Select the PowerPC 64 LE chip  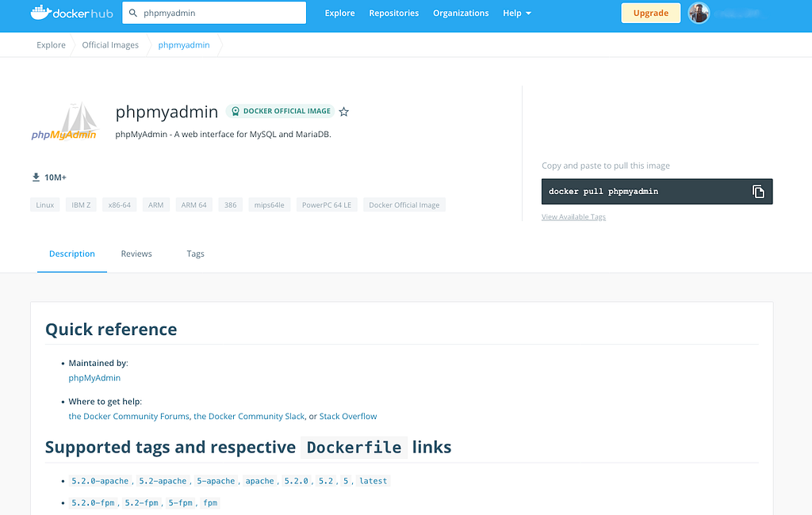326,205
